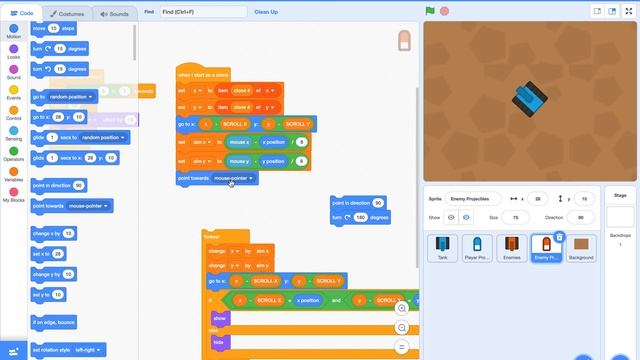Select the Enemy Projectiles sprite thumbnail

(x=546, y=248)
